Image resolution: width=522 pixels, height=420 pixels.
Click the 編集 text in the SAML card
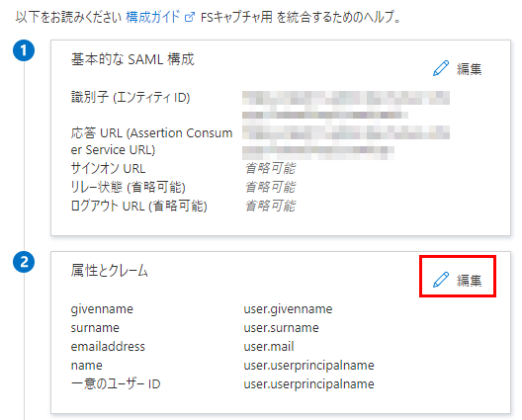pos(469,69)
